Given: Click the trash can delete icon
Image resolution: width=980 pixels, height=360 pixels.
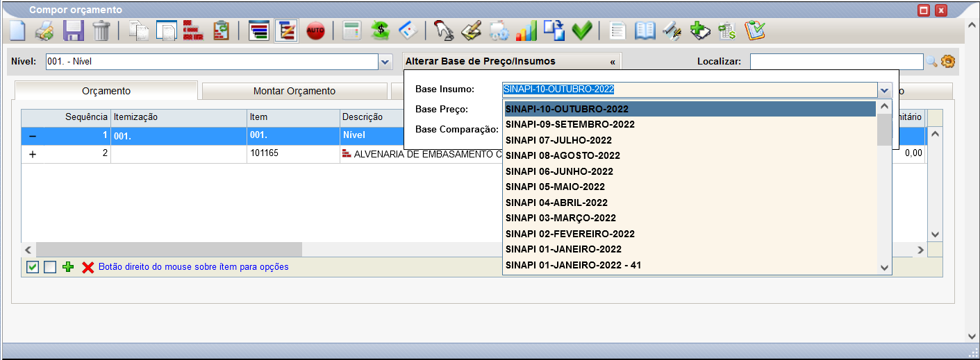Looking at the screenshot, I should click(x=102, y=31).
